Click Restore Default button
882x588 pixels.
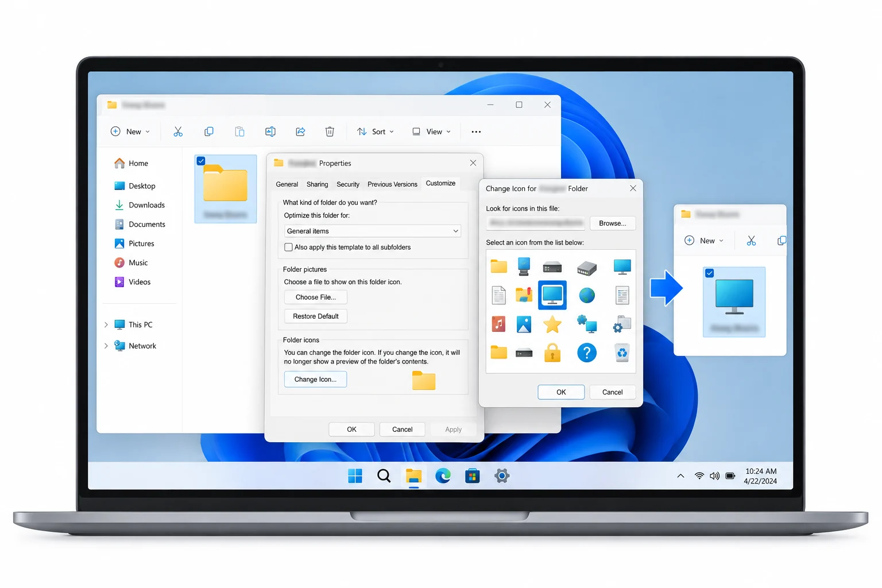point(316,316)
